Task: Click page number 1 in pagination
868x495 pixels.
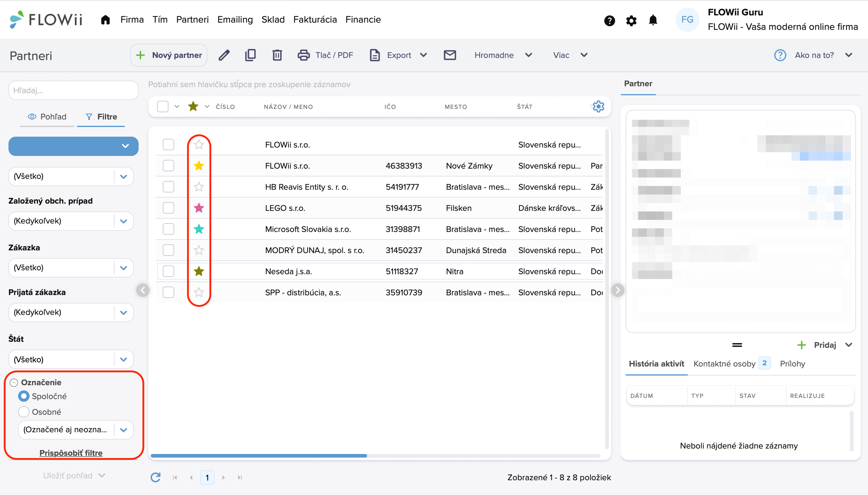Action: [x=207, y=477]
